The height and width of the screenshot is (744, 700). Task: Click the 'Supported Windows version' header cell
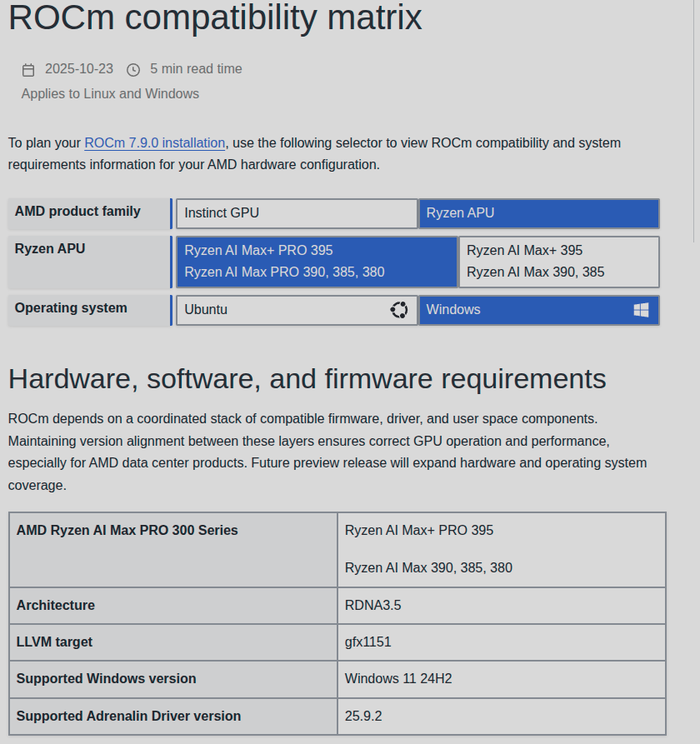pyautogui.click(x=173, y=679)
